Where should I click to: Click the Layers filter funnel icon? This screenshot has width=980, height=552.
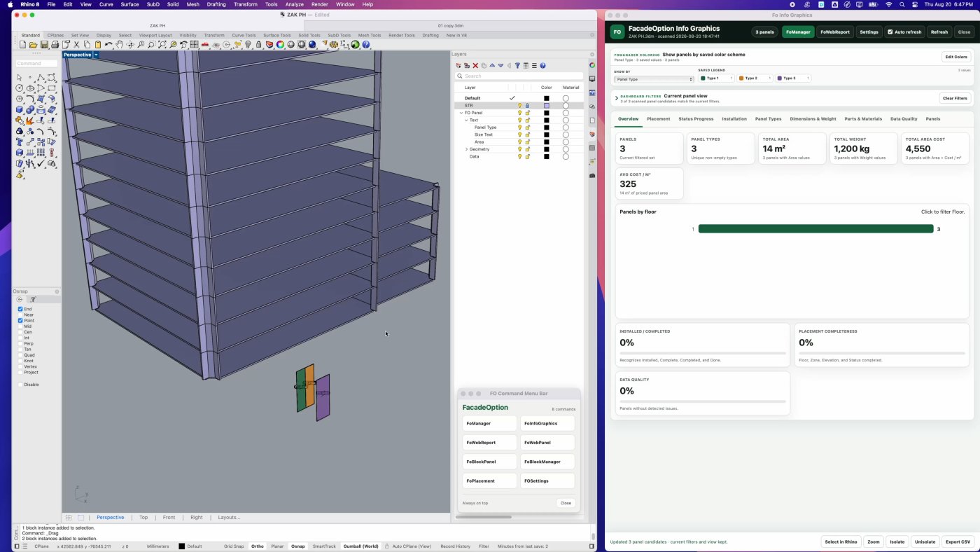pos(517,66)
